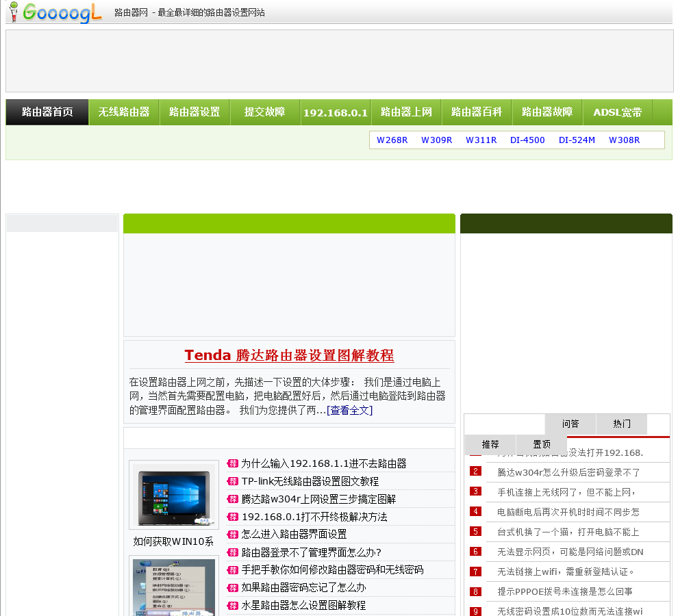Open TP-link无线路由器设置图文教程 article
This screenshot has height=616, width=678.
pyautogui.click(x=310, y=482)
